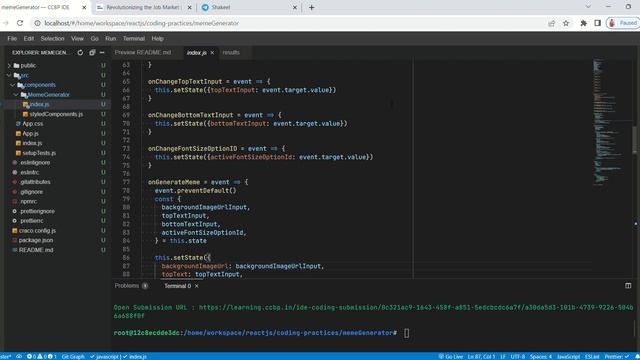Change UTF-8 encoding setting
This screenshot has width=640, height=360.
(518, 356)
